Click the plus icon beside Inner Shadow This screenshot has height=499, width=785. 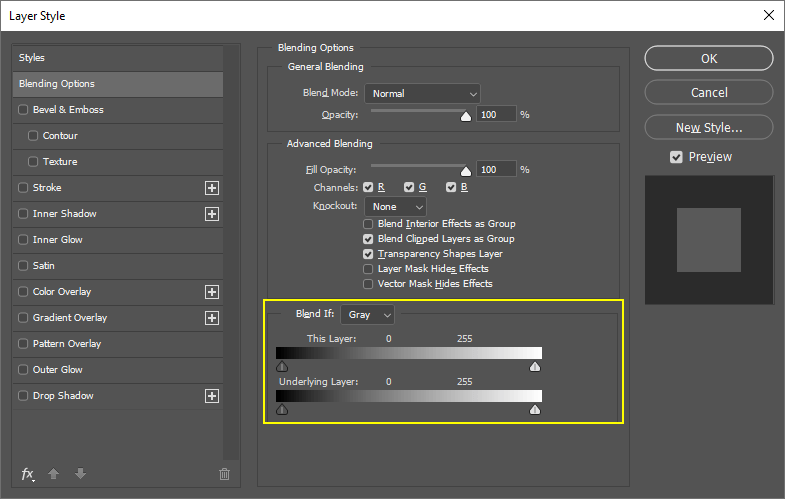(x=211, y=214)
